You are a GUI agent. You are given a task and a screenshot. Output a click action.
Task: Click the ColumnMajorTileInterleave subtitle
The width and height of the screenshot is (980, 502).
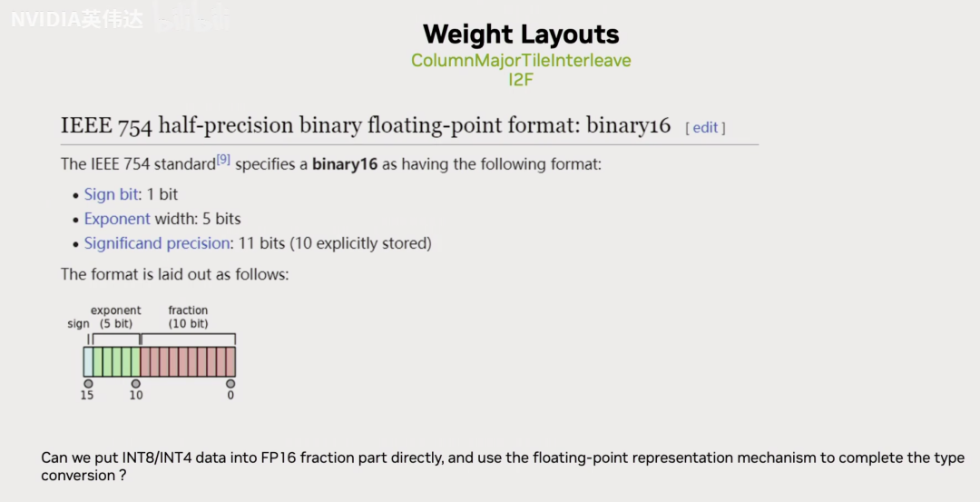pos(521,61)
